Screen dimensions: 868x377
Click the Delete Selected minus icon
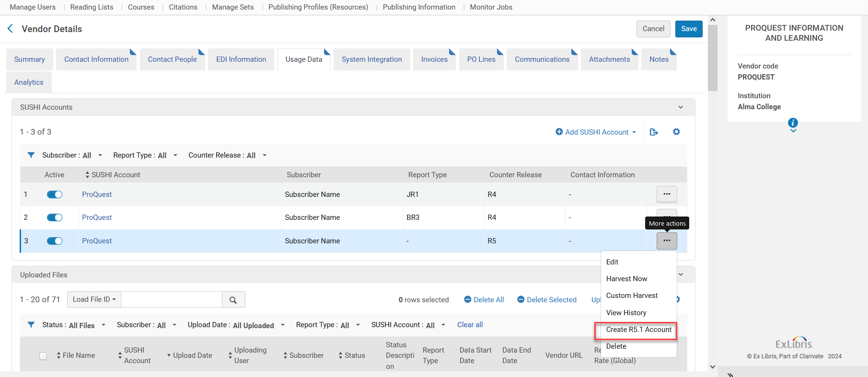521,299
